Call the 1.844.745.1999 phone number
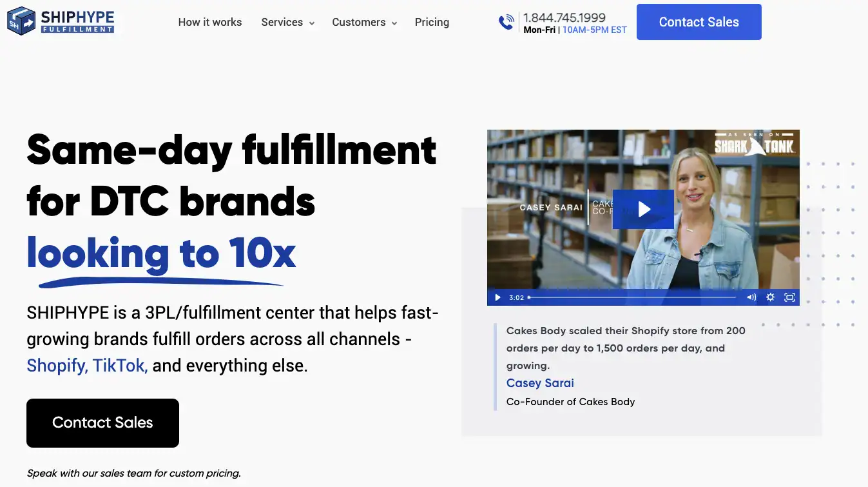868x487 pixels. [x=564, y=17]
